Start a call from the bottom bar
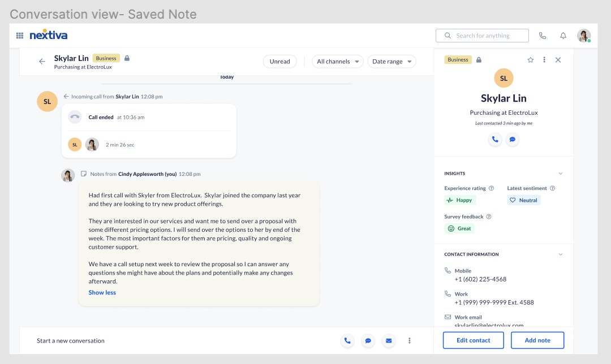The height and width of the screenshot is (364, 611). 347,341
